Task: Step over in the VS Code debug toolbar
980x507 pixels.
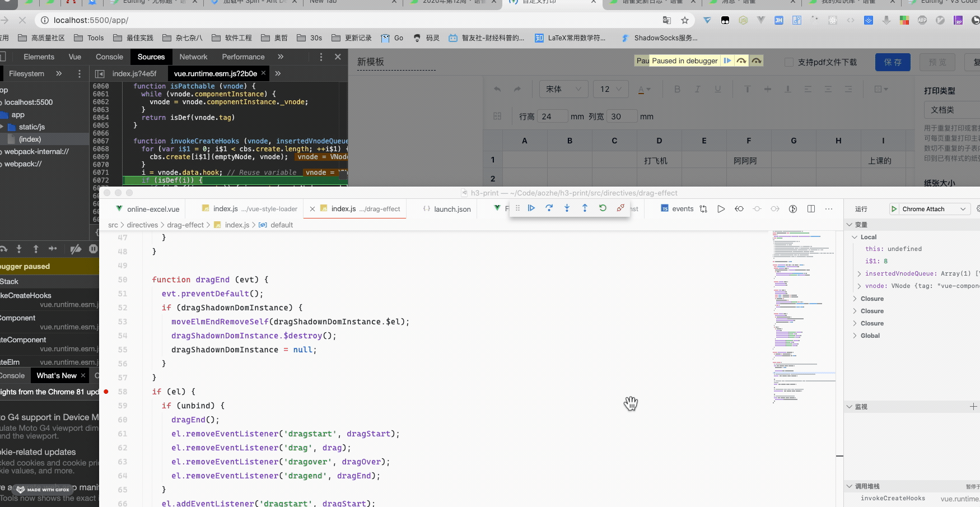Action: coord(549,208)
